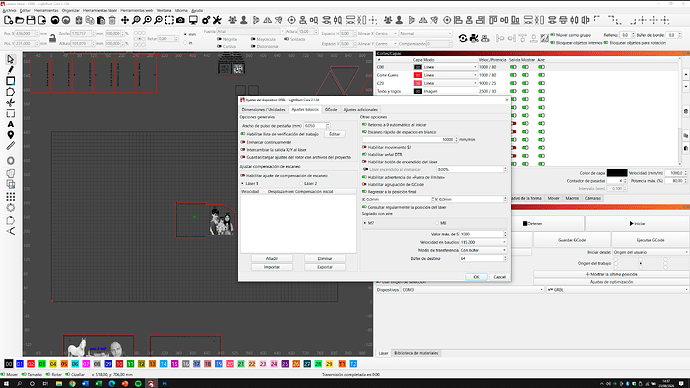Save the project with the floppy disk icon
Image resolution: width=690 pixels, height=388 pixels.
(31, 20)
